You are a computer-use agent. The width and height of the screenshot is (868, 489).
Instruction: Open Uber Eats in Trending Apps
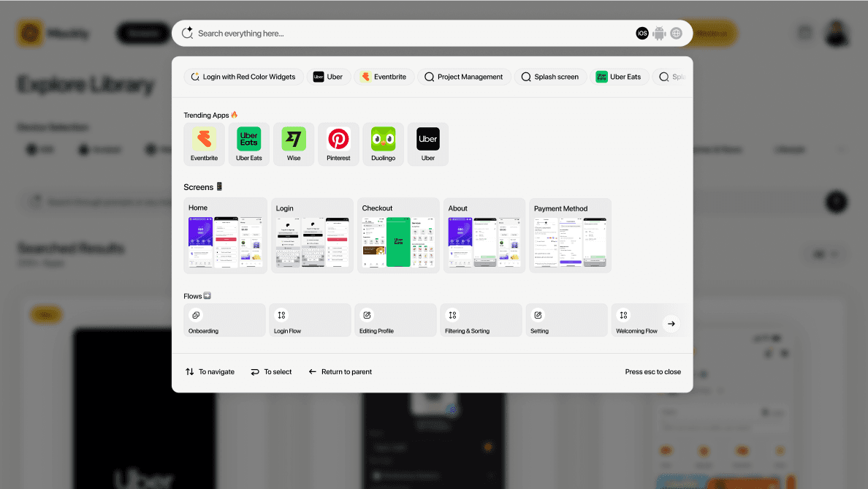tap(249, 144)
